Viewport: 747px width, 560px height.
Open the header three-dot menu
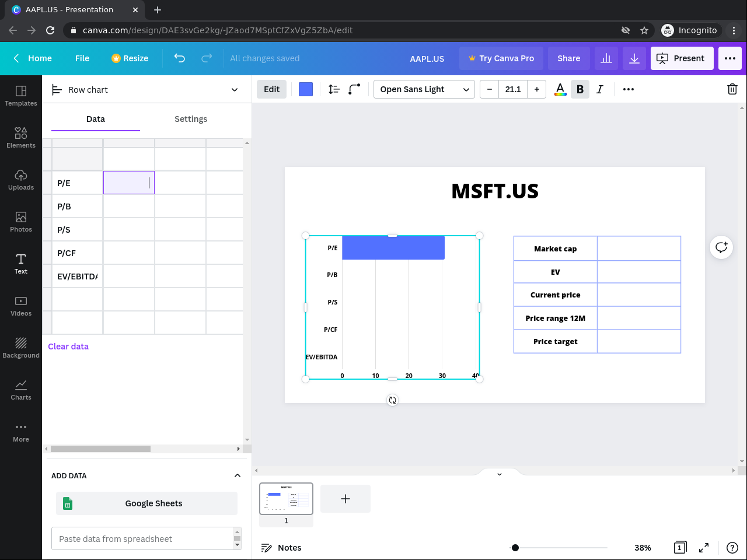coord(730,58)
